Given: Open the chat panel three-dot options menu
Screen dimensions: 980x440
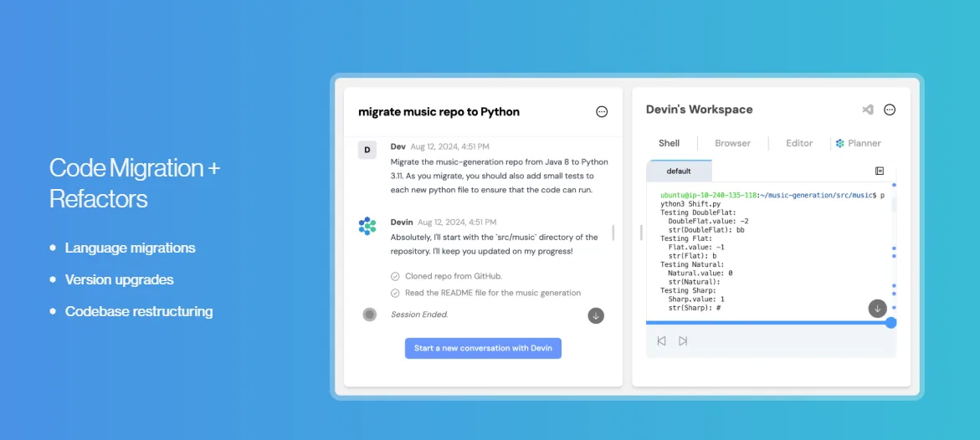Looking at the screenshot, I should click(x=601, y=112).
